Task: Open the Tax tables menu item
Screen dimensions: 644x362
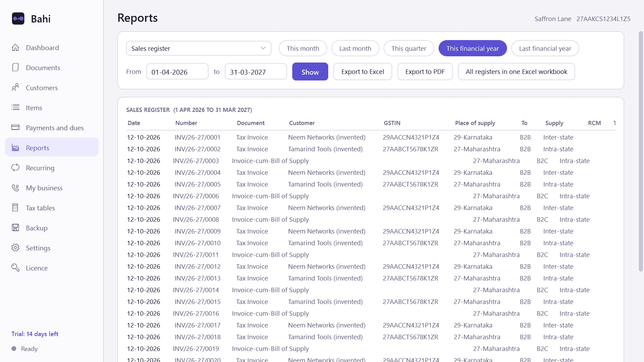Action: 52,208
